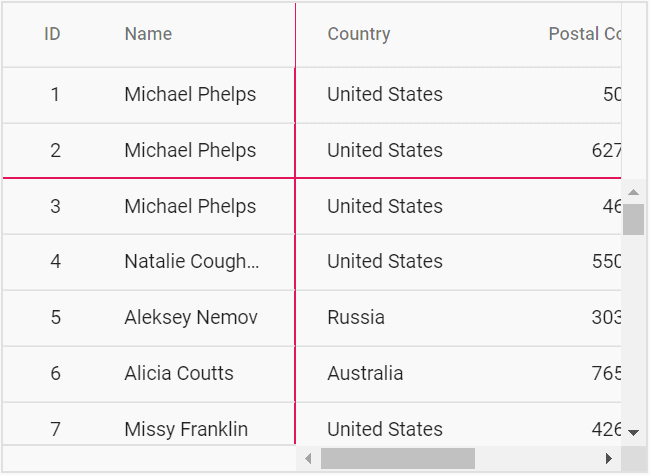Screen dimensions: 650x475
Task: Click the vertical scrollbar up arrow
Action: point(633,191)
